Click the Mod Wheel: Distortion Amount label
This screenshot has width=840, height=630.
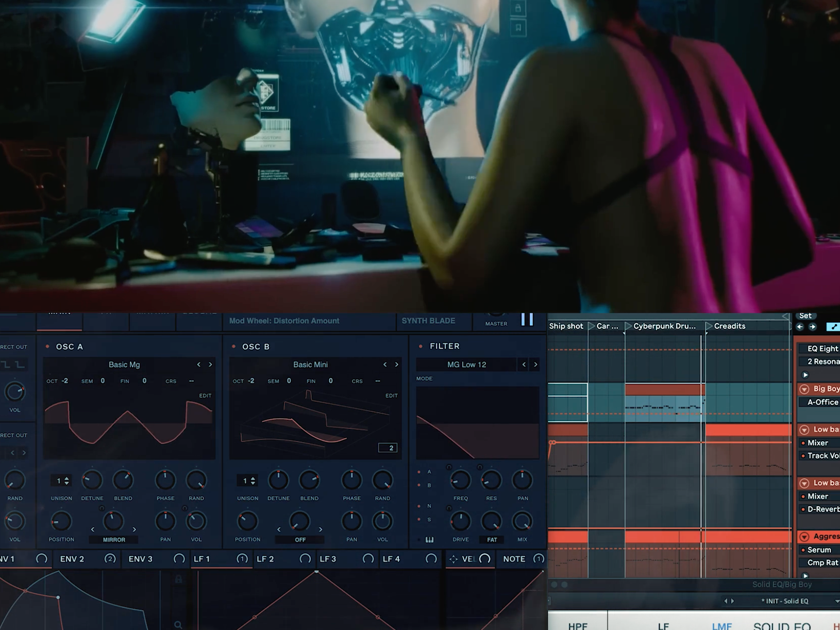[284, 321]
